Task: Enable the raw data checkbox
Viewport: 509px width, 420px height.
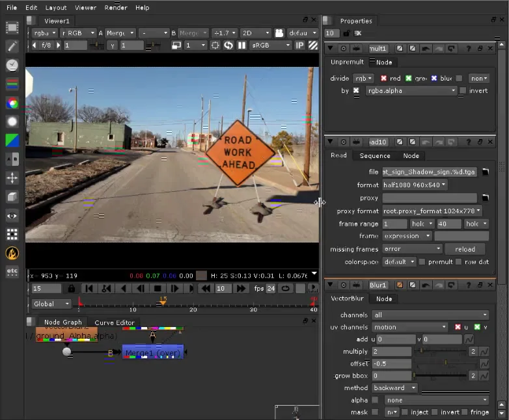Action: (458, 262)
